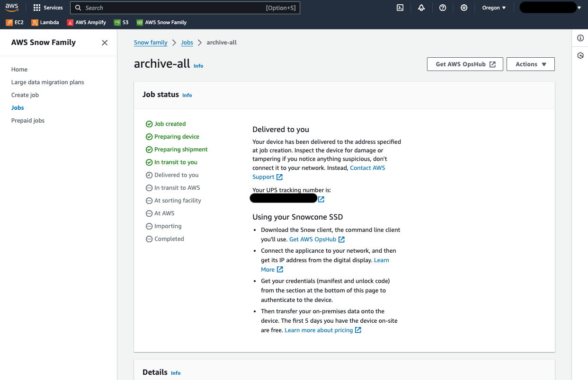Open the notifications bell

pyautogui.click(x=421, y=8)
